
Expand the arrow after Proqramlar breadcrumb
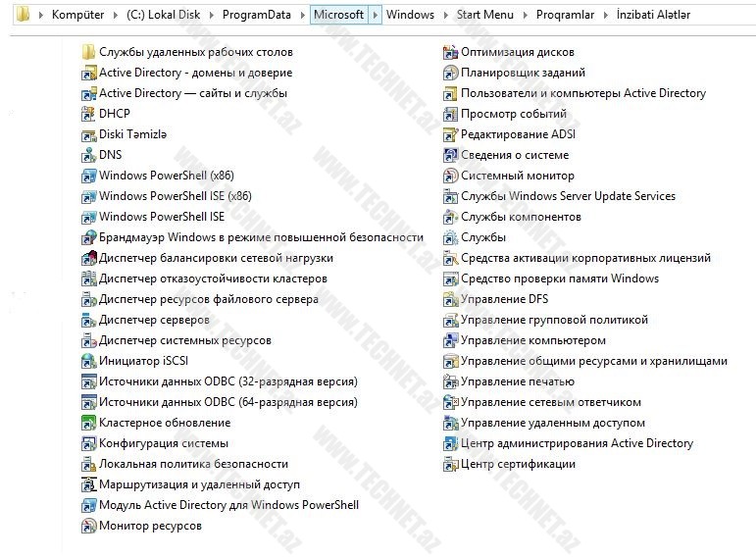pyautogui.click(x=606, y=15)
